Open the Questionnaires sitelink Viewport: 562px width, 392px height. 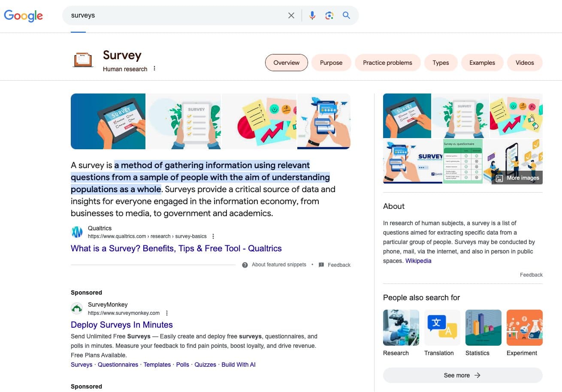[118, 365]
